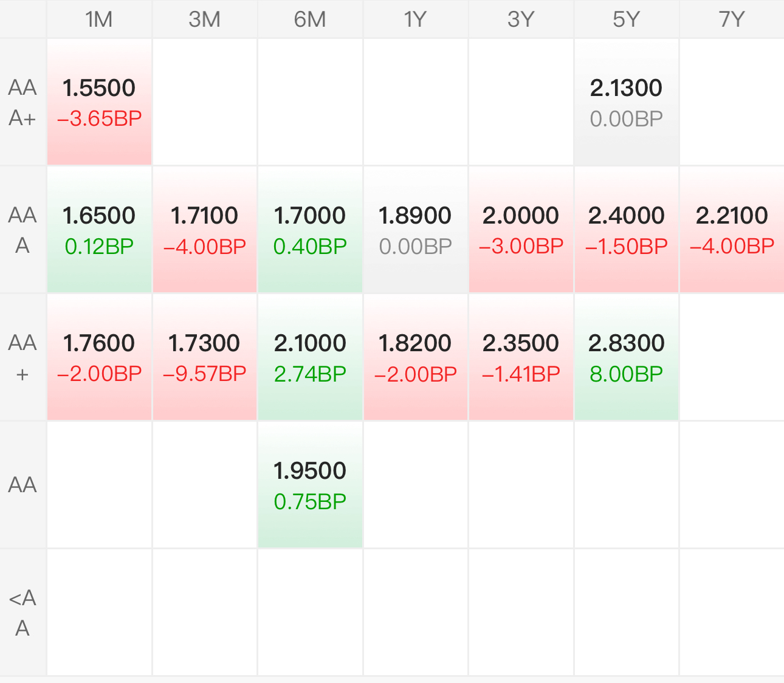This screenshot has width=784, height=683.
Task: Select the AA+ rating row label
Action: (22, 358)
